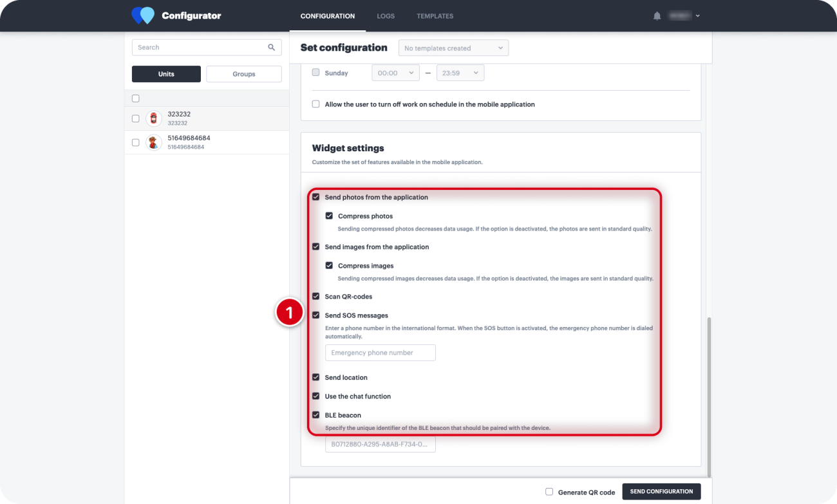Viewport: 837px width, 504px height.
Task: Open Sunday end time dropdown
Action: [x=460, y=73]
